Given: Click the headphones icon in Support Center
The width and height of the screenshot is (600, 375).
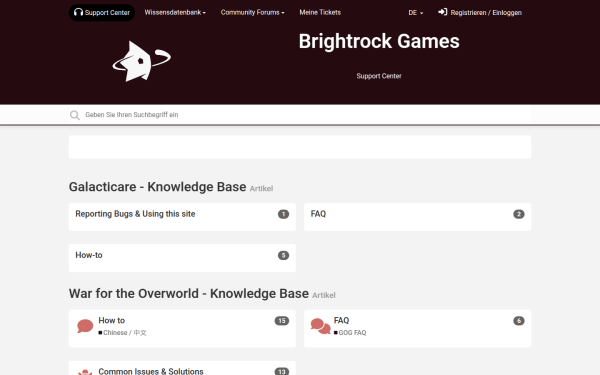Looking at the screenshot, I should pos(78,12).
